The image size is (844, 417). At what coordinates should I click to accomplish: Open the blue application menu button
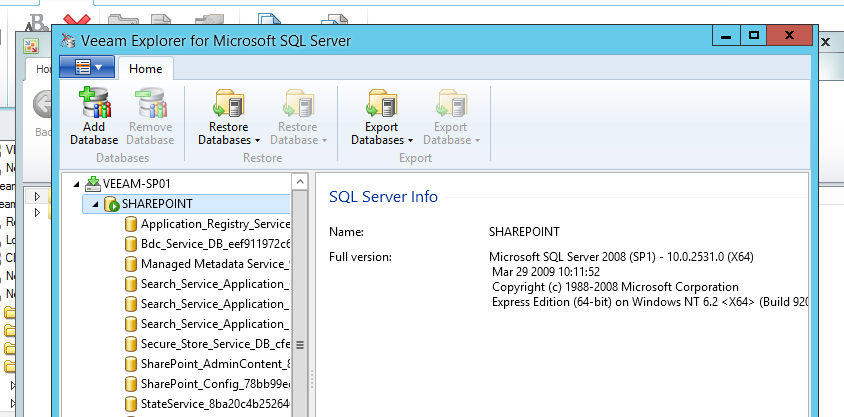[x=87, y=67]
